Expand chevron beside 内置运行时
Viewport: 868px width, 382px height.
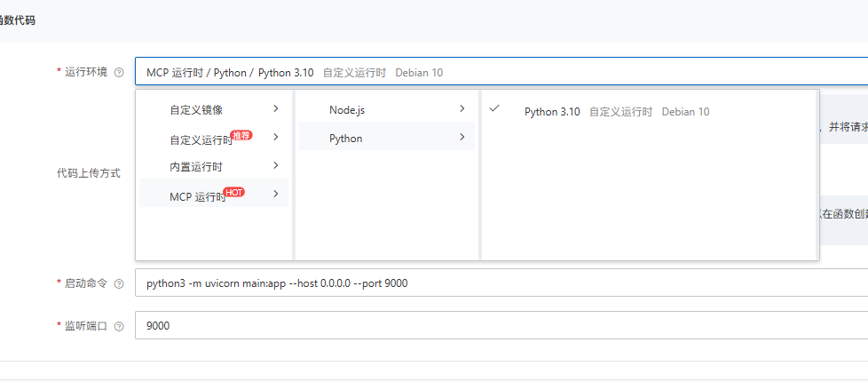click(x=276, y=165)
